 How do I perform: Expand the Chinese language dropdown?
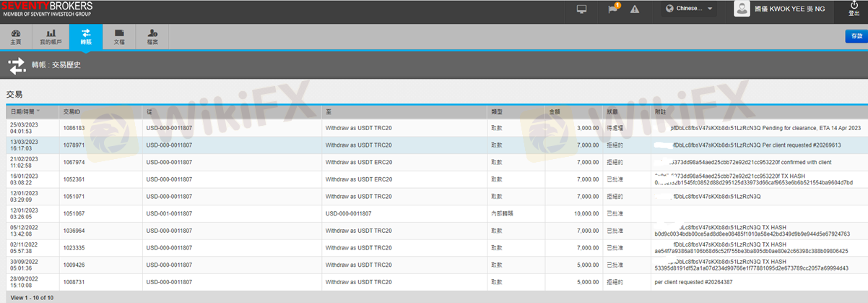pyautogui.click(x=690, y=9)
